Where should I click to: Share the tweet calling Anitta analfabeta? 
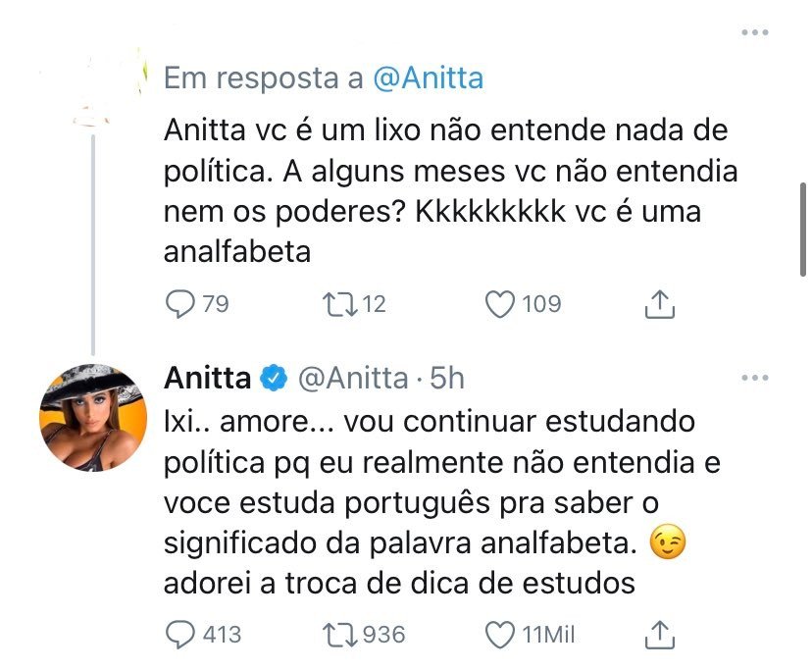pyautogui.click(x=661, y=304)
